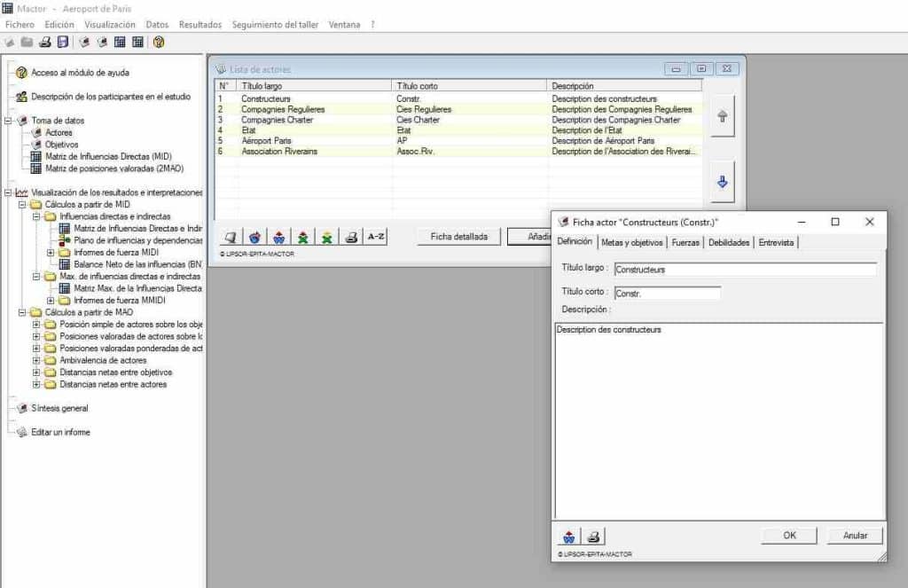Click the Anular button
908x588 pixels.
[855, 536]
